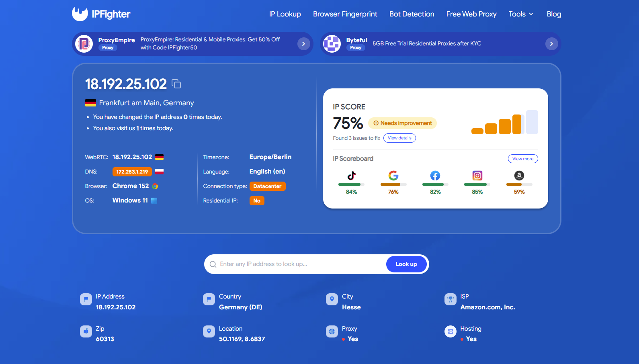Click the Instagram score icon

click(477, 176)
